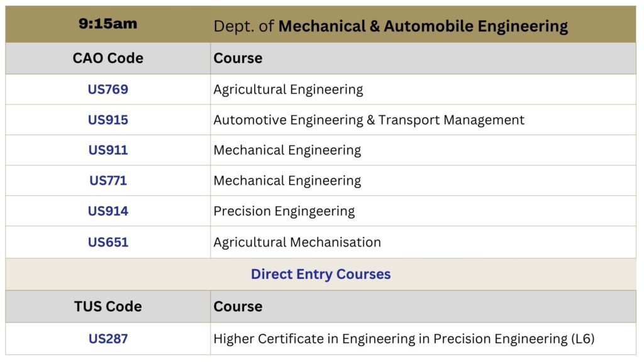Open the US651 course code link
The image size is (644, 362).
(108, 242)
